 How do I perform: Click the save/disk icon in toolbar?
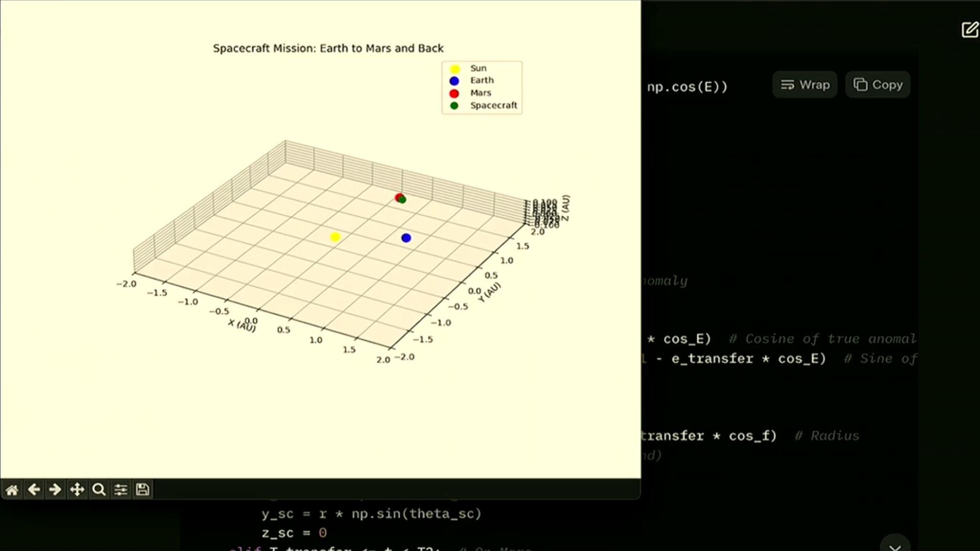142,489
